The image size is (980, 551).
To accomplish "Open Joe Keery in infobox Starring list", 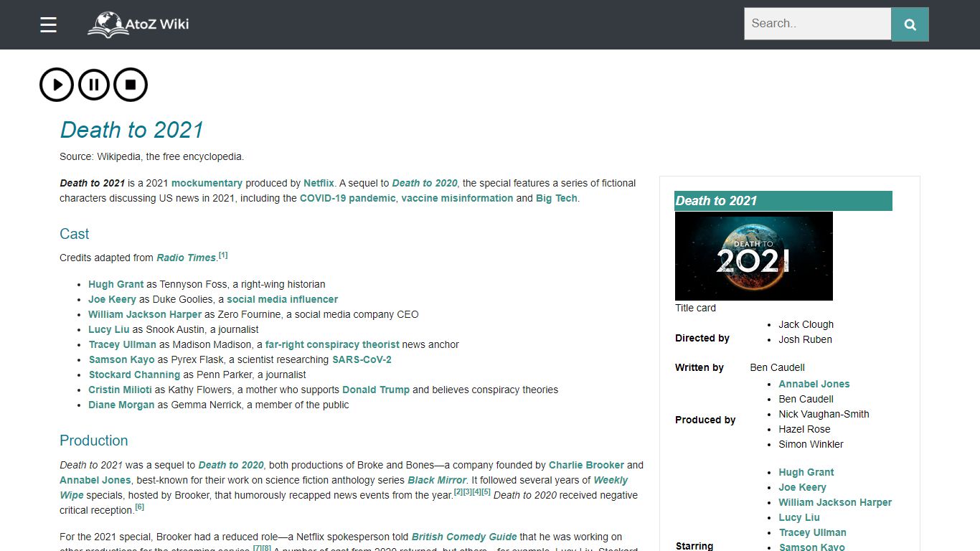I will 803,487.
